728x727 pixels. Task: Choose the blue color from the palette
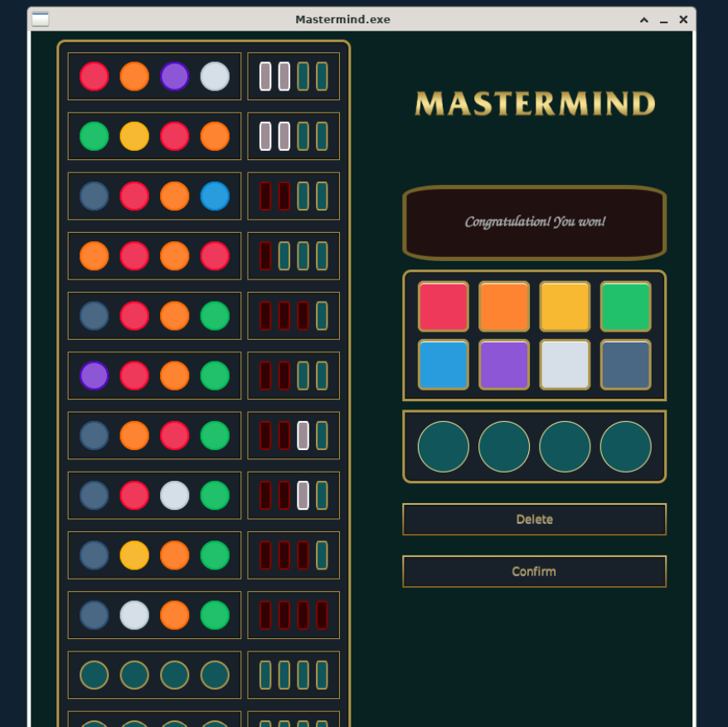click(x=443, y=365)
